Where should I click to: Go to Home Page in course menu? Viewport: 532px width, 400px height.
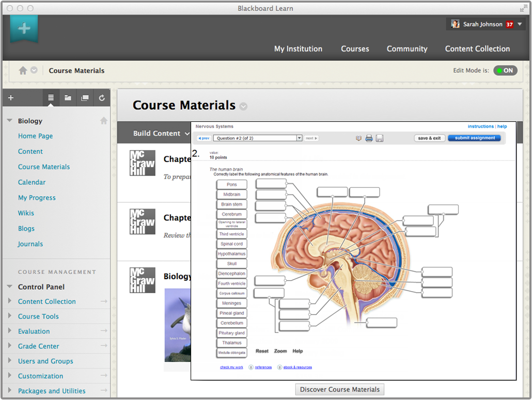coord(35,136)
